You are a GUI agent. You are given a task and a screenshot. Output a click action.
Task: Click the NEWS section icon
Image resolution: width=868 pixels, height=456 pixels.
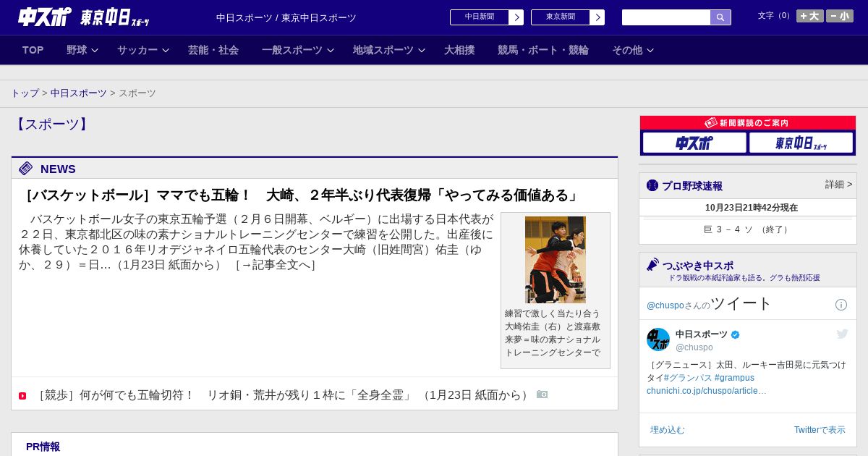26,169
